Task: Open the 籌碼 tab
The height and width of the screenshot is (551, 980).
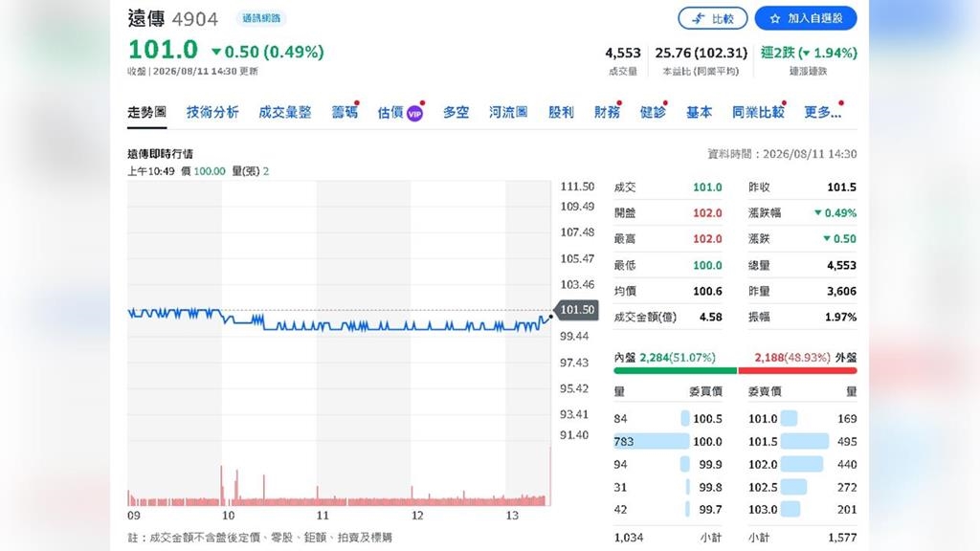Action: (x=345, y=113)
